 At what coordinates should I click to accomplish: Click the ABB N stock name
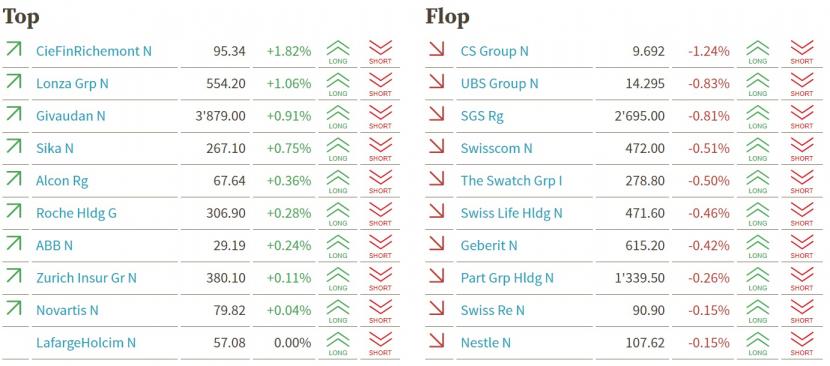click(54, 245)
